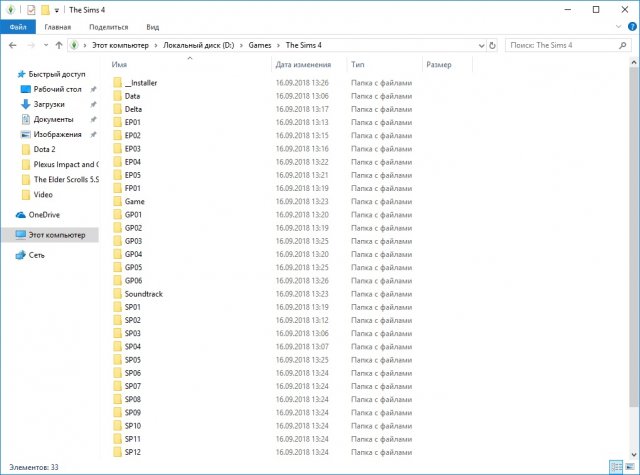640x475 pixels.
Task: Open Dota 2 folder in sidebar
Action: tap(44, 149)
